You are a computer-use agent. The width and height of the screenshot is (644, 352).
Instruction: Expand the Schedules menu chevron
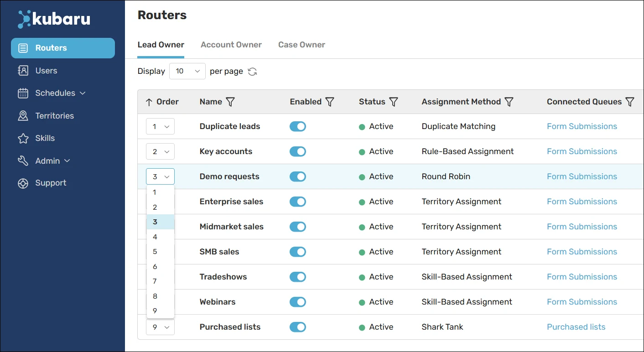point(83,93)
